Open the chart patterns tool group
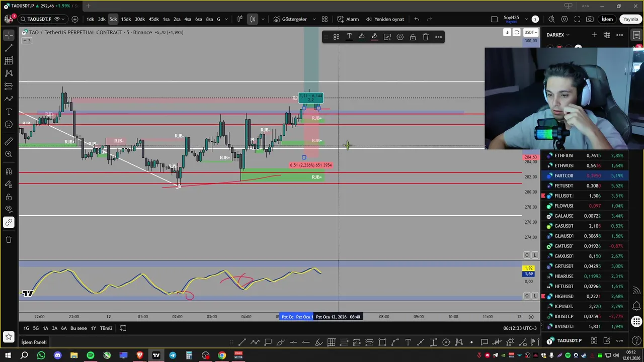644x362 pixels. pos(9,73)
